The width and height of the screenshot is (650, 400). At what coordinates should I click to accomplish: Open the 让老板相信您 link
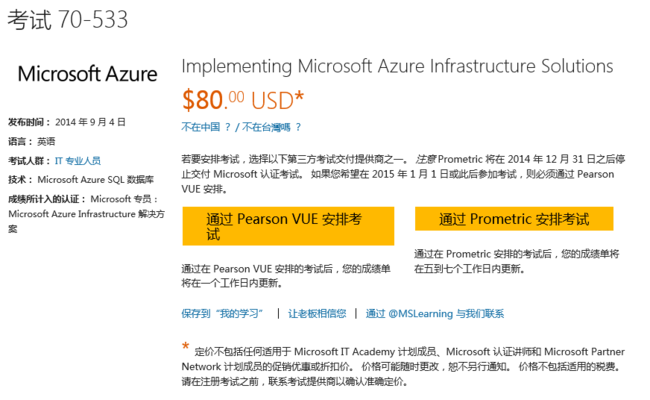(x=317, y=313)
